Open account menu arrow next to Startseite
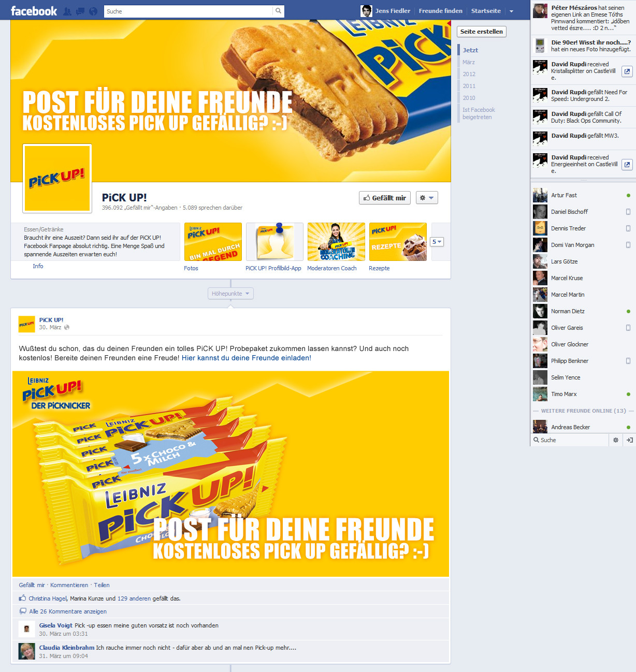 click(x=511, y=11)
